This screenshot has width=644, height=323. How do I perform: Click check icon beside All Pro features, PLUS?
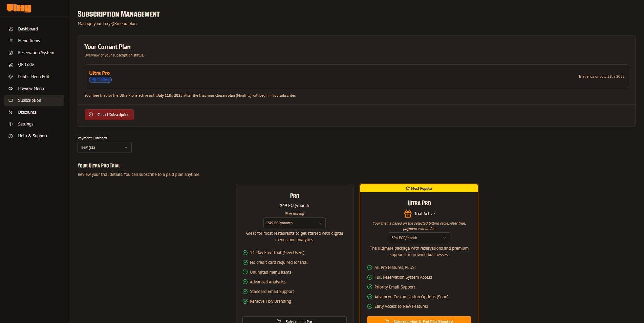point(370,268)
